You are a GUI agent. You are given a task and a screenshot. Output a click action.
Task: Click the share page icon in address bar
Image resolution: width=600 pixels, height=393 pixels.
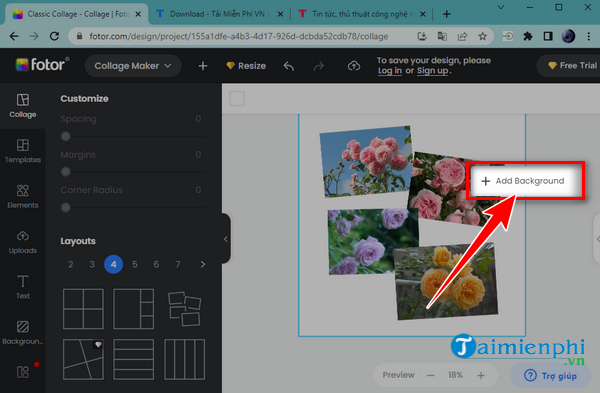[462, 36]
